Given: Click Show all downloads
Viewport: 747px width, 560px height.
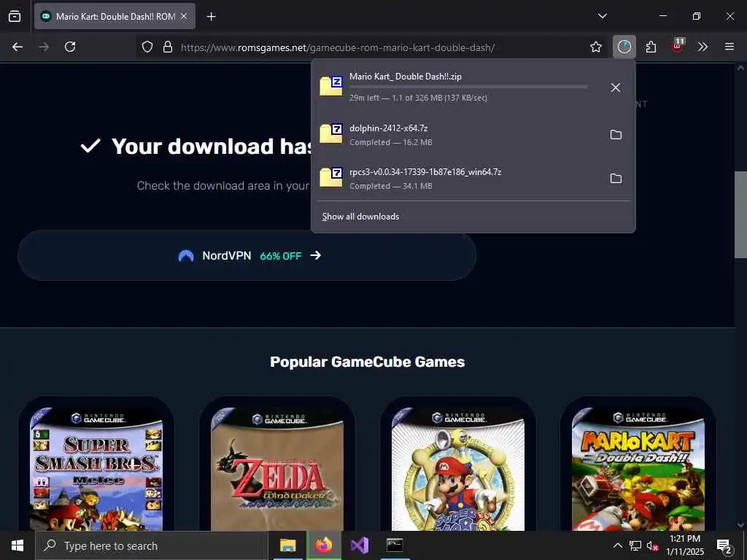Looking at the screenshot, I should coord(360,216).
